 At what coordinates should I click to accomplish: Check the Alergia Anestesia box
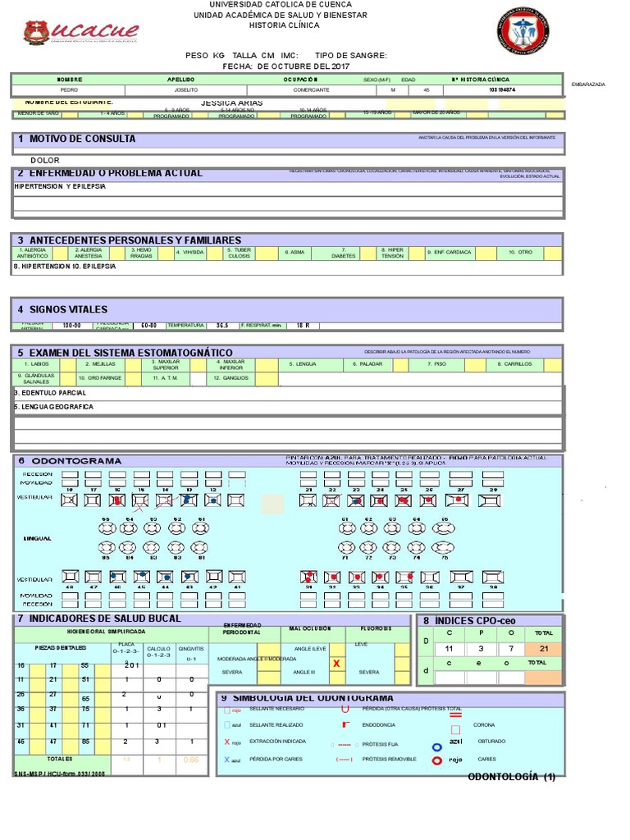coord(115,253)
